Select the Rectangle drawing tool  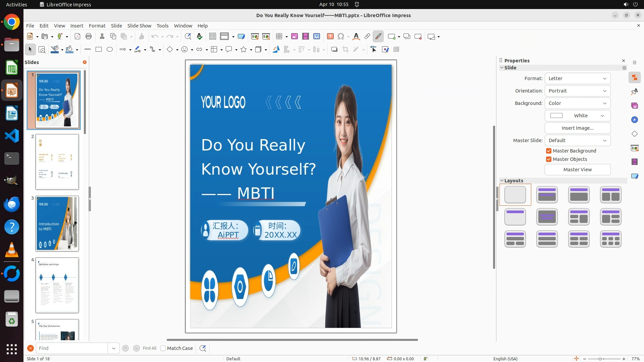[x=99, y=50]
